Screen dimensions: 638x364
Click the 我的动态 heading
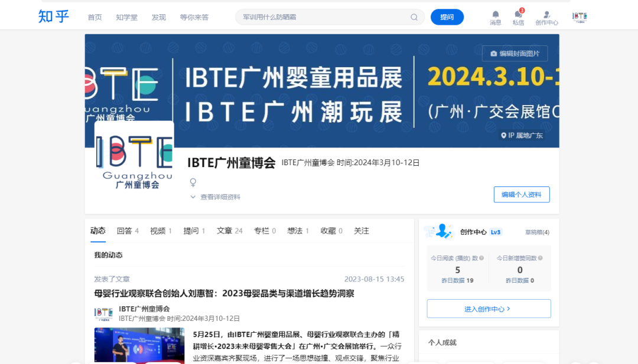pyautogui.click(x=108, y=255)
